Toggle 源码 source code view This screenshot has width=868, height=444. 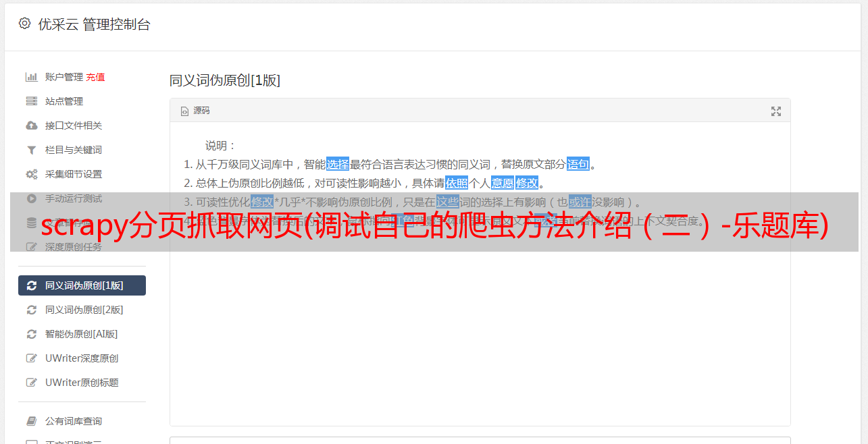(x=195, y=111)
